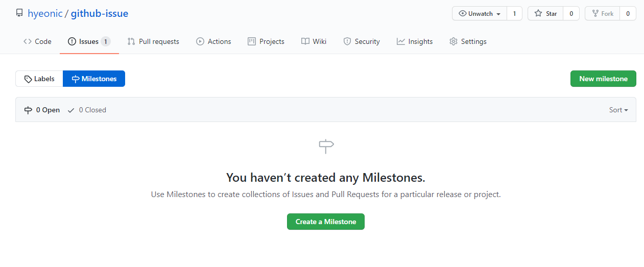Open the Wiki tab
The width and height of the screenshot is (644, 267).
pyautogui.click(x=314, y=41)
